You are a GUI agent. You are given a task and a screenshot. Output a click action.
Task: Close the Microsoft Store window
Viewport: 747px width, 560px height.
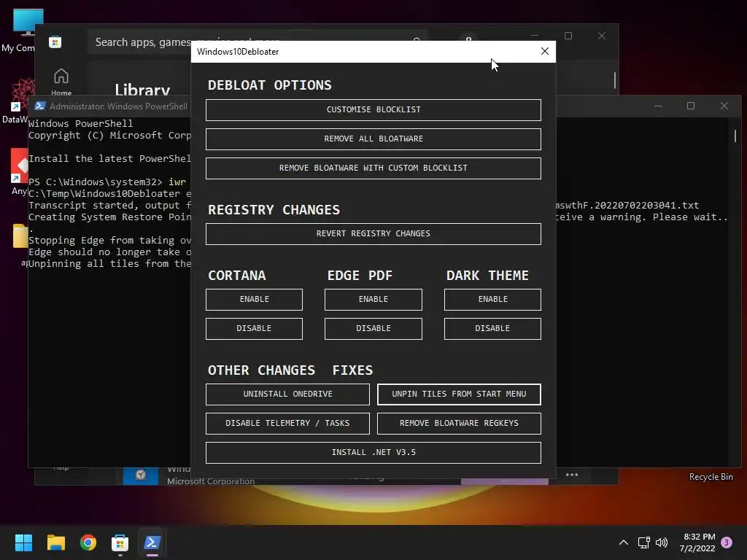pos(602,36)
